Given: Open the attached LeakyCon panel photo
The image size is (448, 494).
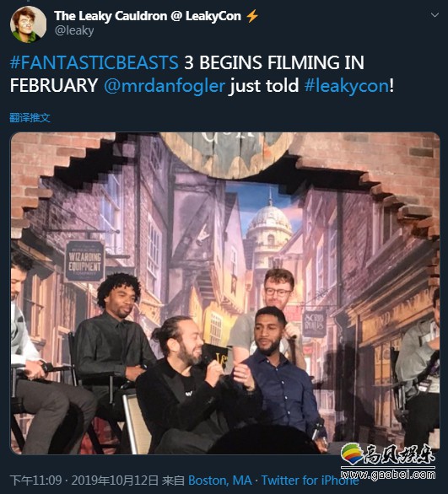Looking at the screenshot, I should click(225, 293).
